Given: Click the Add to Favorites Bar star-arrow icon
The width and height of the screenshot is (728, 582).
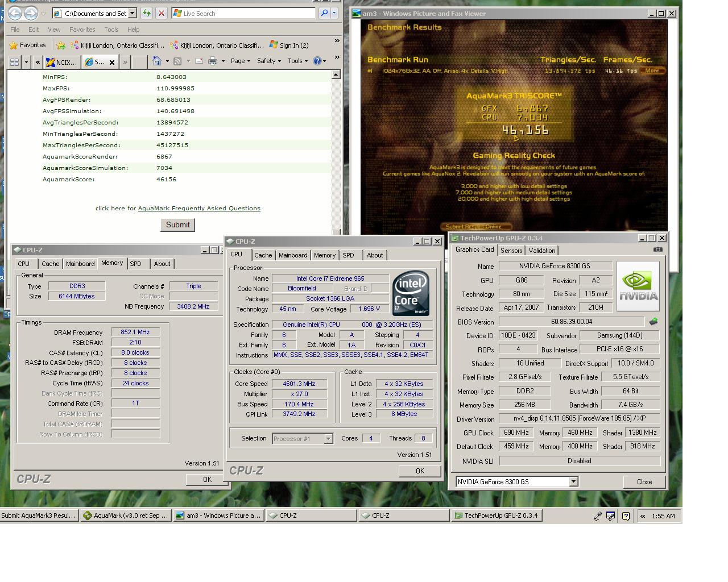Looking at the screenshot, I should tap(61, 45).
